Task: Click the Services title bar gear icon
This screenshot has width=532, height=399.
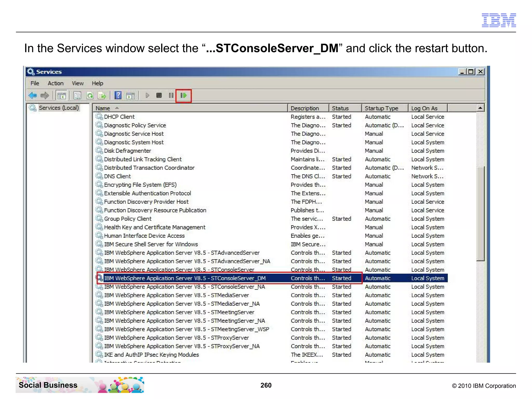Action: tap(31, 72)
